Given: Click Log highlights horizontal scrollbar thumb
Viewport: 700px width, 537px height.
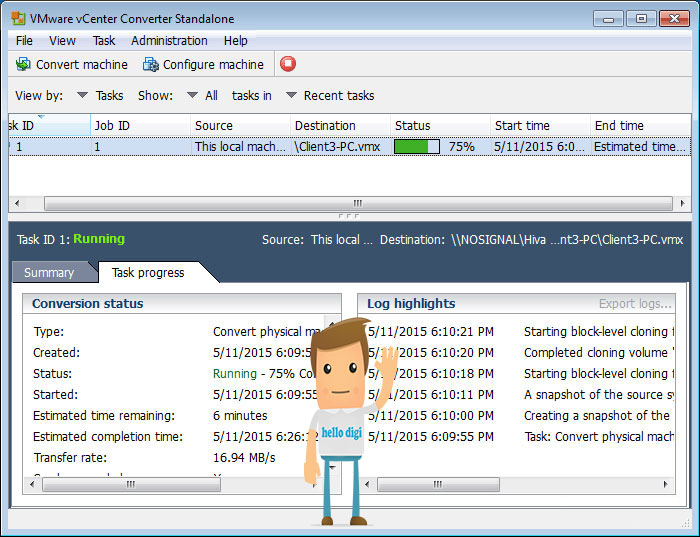Looking at the screenshot, I should pyautogui.click(x=438, y=484).
